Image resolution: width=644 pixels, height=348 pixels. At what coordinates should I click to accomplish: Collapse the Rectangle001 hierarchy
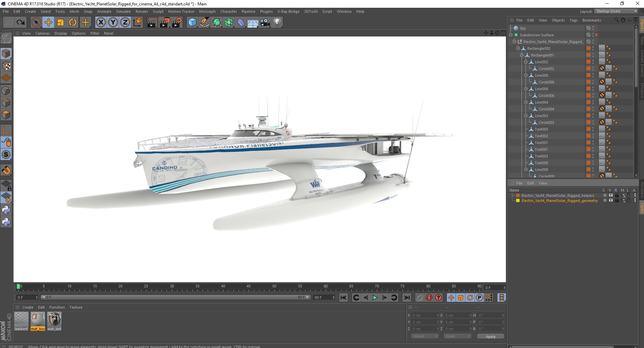[x=522, y=55]
